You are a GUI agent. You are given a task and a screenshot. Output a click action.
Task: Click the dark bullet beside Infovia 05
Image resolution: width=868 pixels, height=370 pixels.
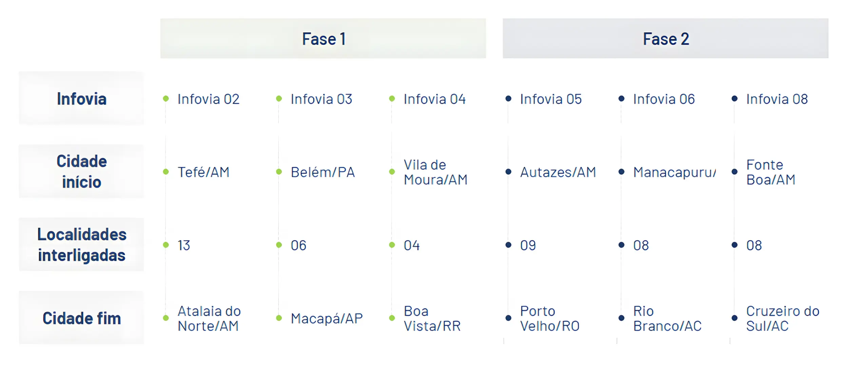(508, 99)
